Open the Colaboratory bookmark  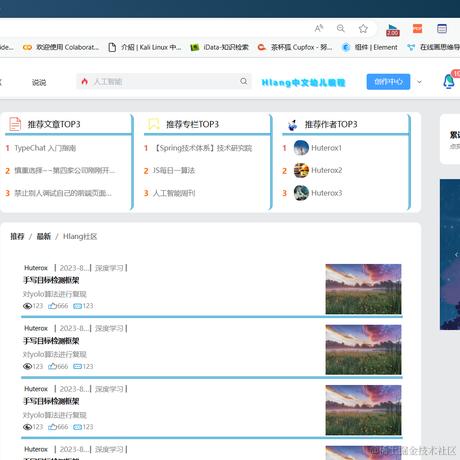(x=61, y=47)
